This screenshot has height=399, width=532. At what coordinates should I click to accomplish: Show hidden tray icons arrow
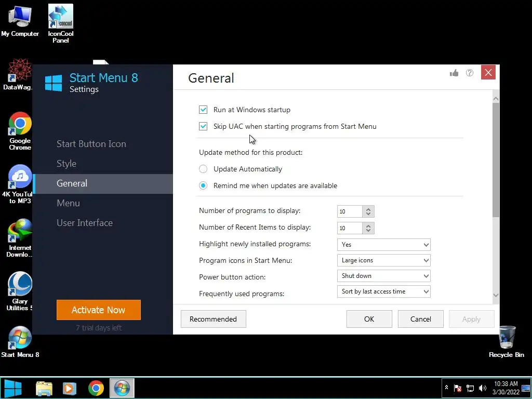tap(446, 388)
